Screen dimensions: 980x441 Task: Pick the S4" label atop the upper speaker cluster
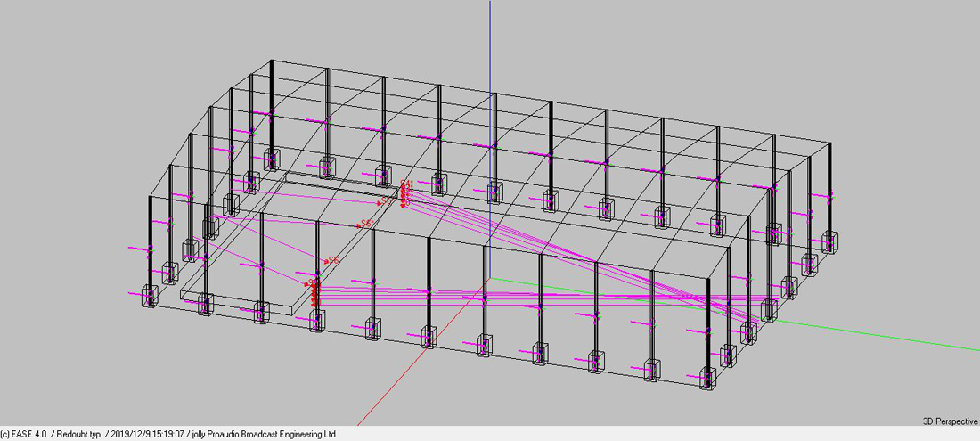[406, 184]
